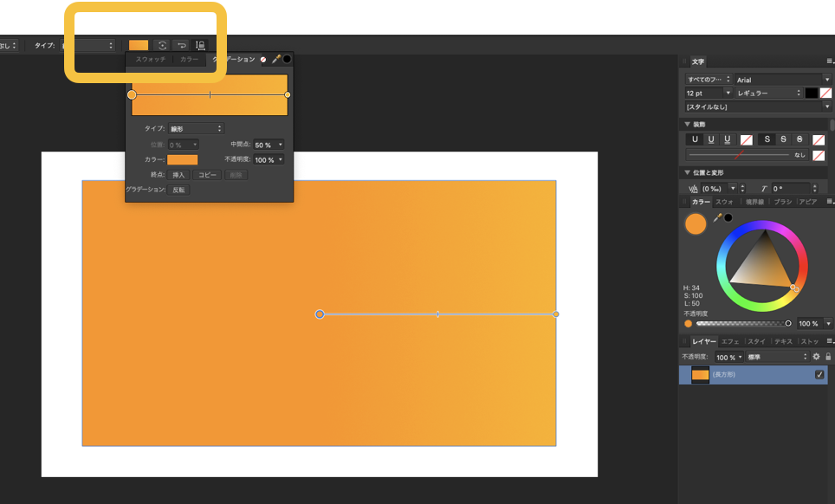835x504 pixels.
Task: Open the layer blend options gear icon
Action: click(816, 357)
